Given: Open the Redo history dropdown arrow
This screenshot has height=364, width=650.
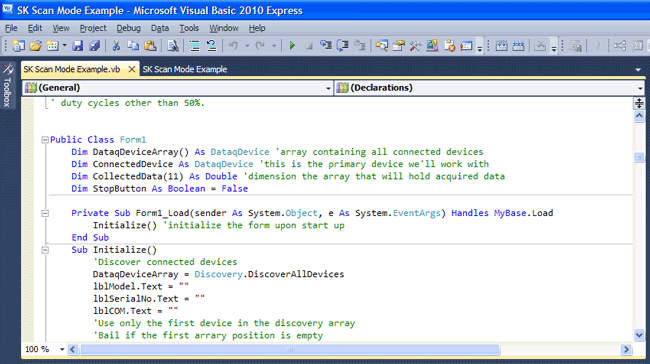Looking at the screenshot, I should click(274, 46).
